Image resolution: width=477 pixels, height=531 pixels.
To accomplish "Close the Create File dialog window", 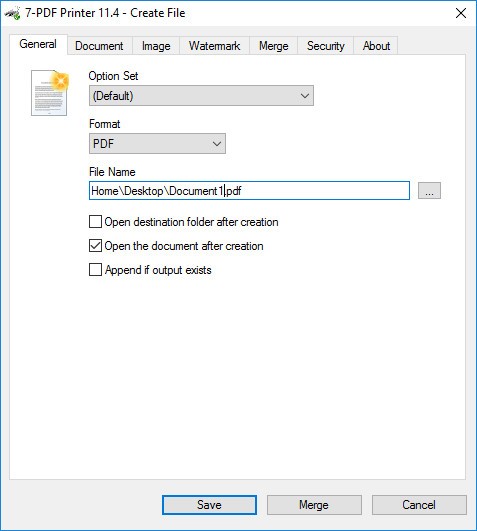I will [460, 14].
